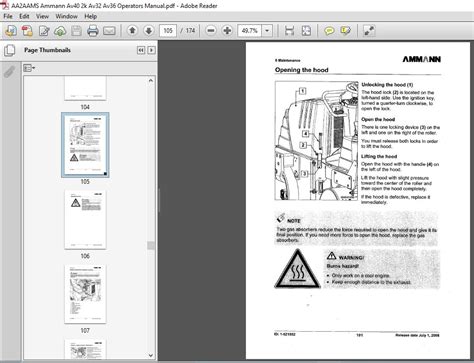Viewport: 474px width, 363px height.
Task: Click the highlight text tool icon
Action: point(346,31)
